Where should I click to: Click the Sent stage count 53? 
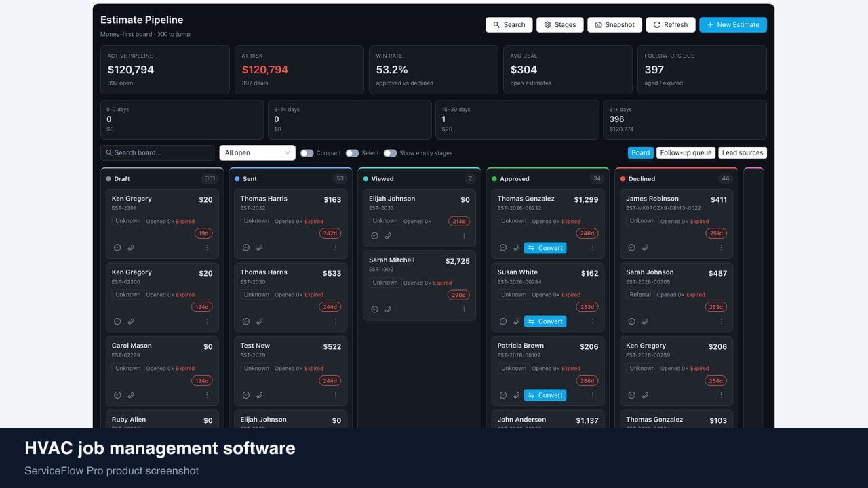pyautogui.click(x=340, y=179)
